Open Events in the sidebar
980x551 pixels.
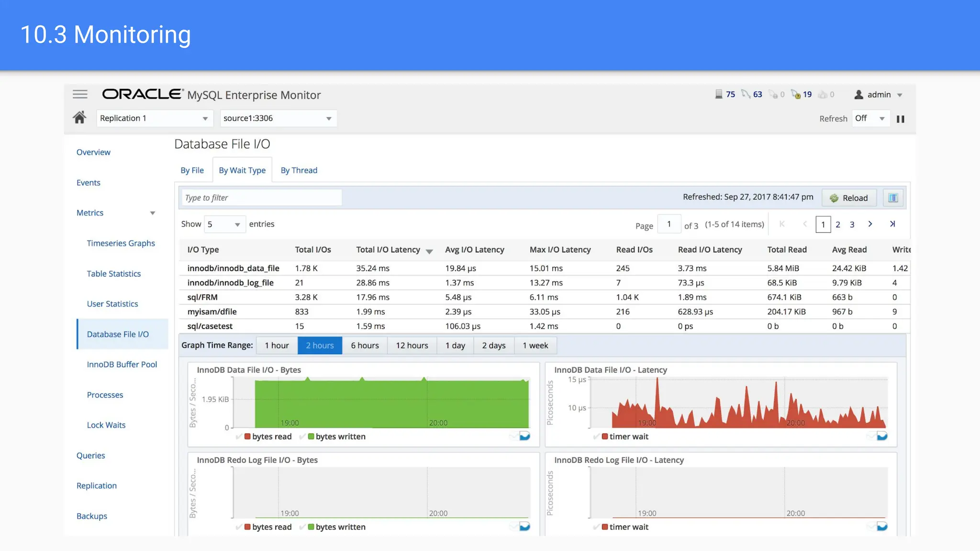89,182
